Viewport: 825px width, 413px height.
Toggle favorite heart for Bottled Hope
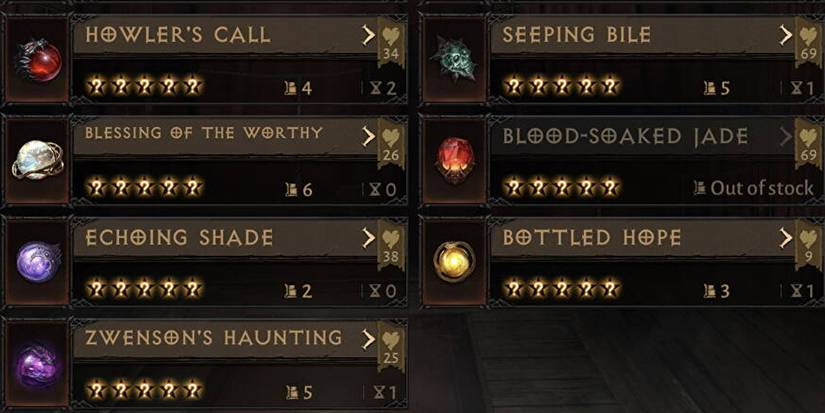809,238
